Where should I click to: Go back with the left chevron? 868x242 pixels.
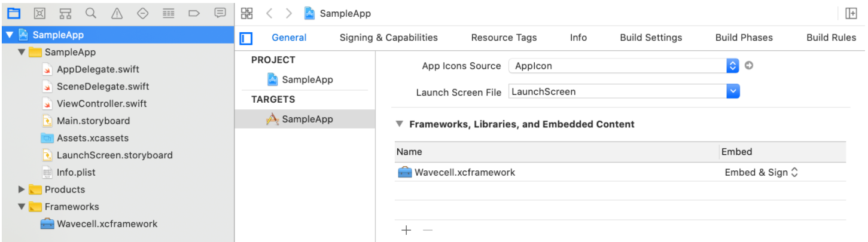pos(269,13)
